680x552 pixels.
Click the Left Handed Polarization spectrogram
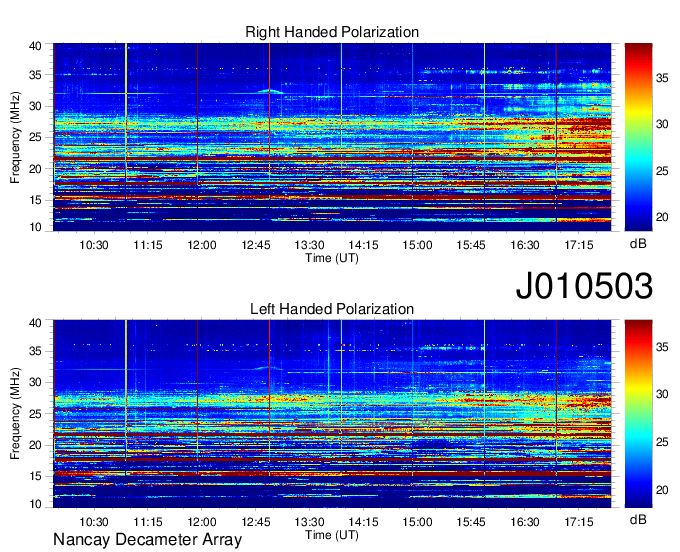tap(332, 414)
